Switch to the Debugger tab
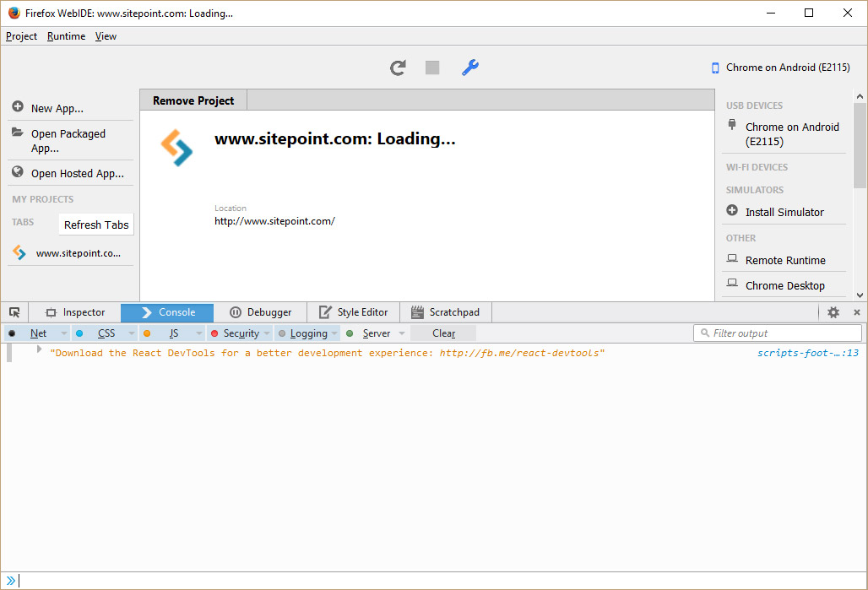The height and width of the screenshot is (590, 868). coord(260,312)
